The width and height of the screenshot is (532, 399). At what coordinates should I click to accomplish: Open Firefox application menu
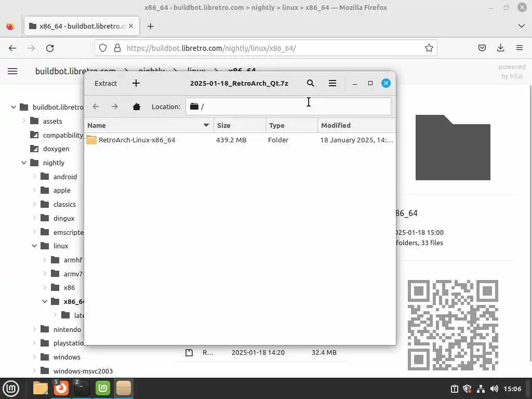[x=520, y=48]
